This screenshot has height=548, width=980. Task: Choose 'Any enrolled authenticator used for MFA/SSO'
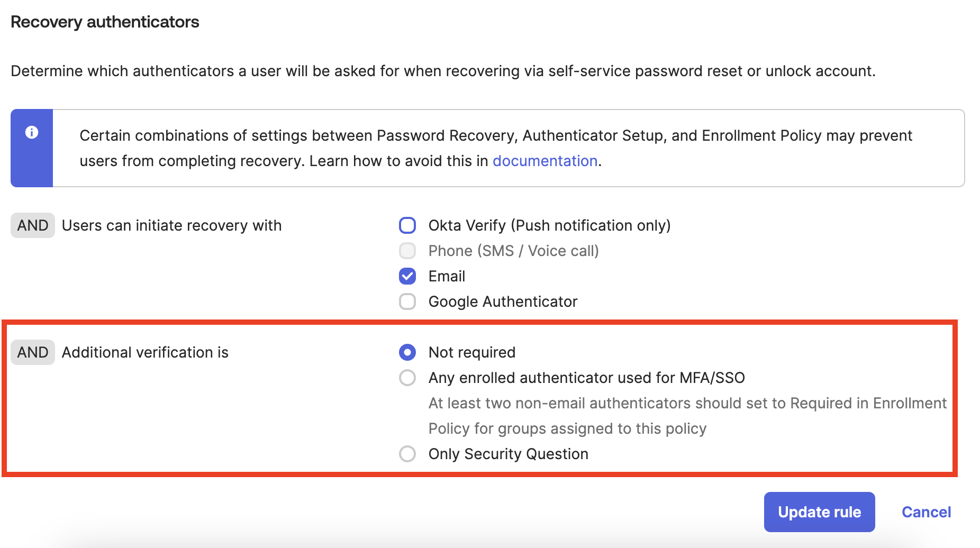(x=407, y=378)
